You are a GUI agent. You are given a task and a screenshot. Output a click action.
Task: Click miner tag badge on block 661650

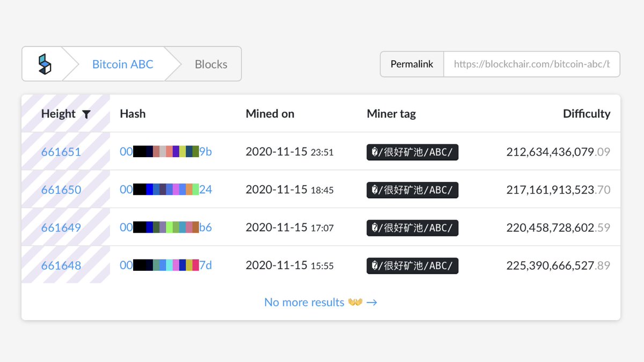coord(412,190)
